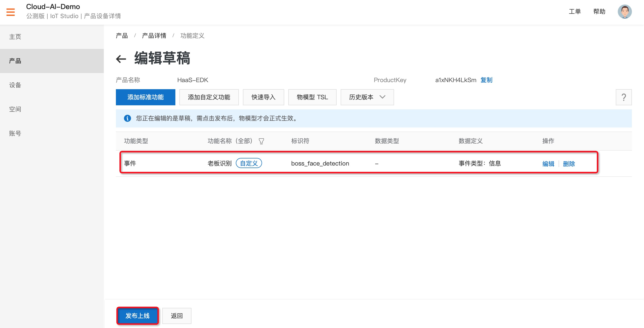The width and height of the screenshot is (644, 328).
Task: Click 发布上线 button
Action: click(x=138, y=316)
